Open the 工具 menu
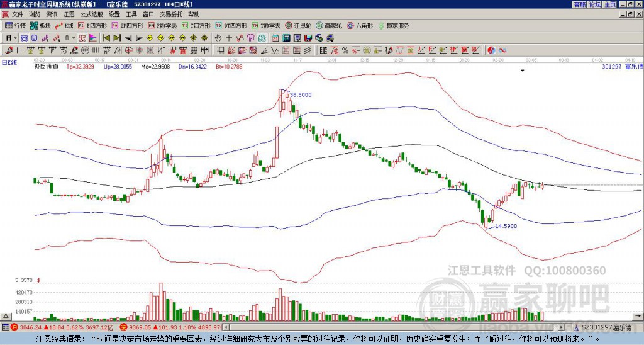This screenshot has width=644, height=345. pyautogui.click(x=131, y=14)
